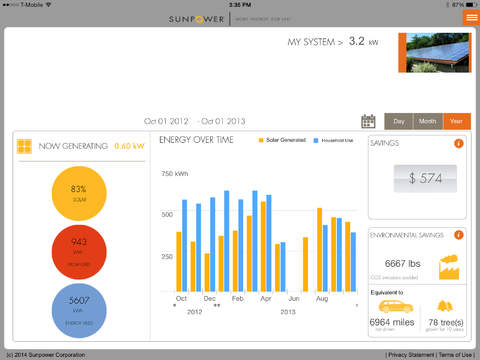This screenshot has height=360, width=480.
Task: Switch to Month view
Action: pos(428,121)
